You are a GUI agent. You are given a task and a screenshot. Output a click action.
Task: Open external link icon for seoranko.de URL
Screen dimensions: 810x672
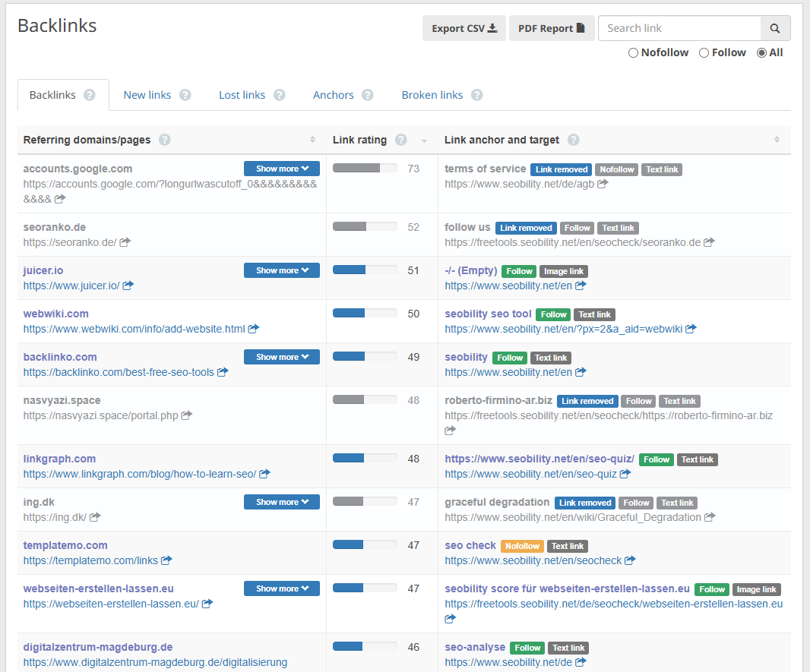click(x=125, y=242)
